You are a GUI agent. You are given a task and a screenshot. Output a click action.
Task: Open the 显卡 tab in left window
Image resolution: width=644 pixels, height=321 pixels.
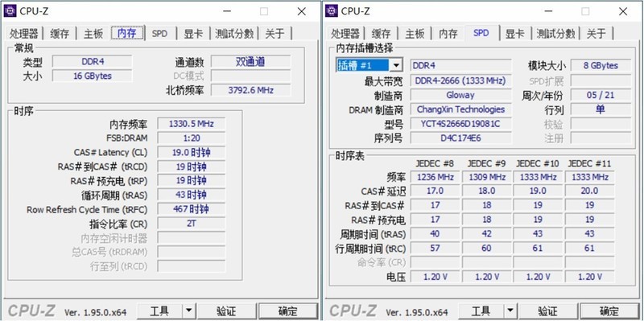pos(193,34)
